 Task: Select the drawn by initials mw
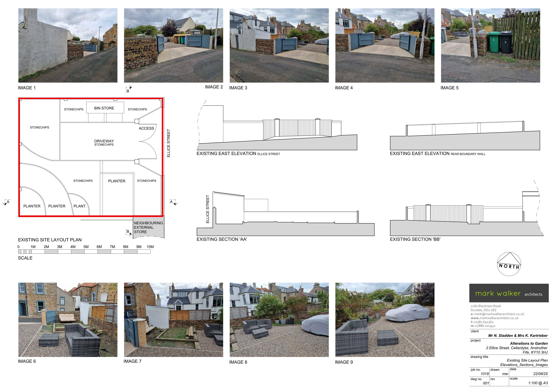pyautogui.click(x=505, y=374)
